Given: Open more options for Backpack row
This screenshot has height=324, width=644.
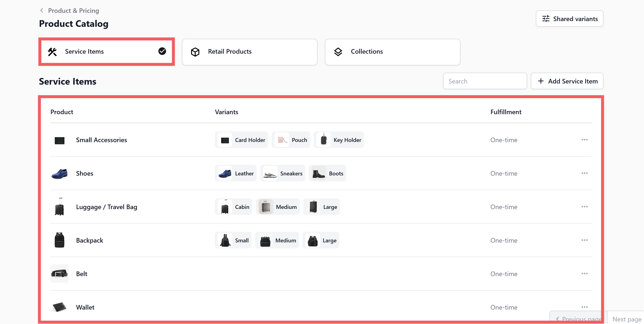Looking at the screenshot, I should click(x=584, y=240).
